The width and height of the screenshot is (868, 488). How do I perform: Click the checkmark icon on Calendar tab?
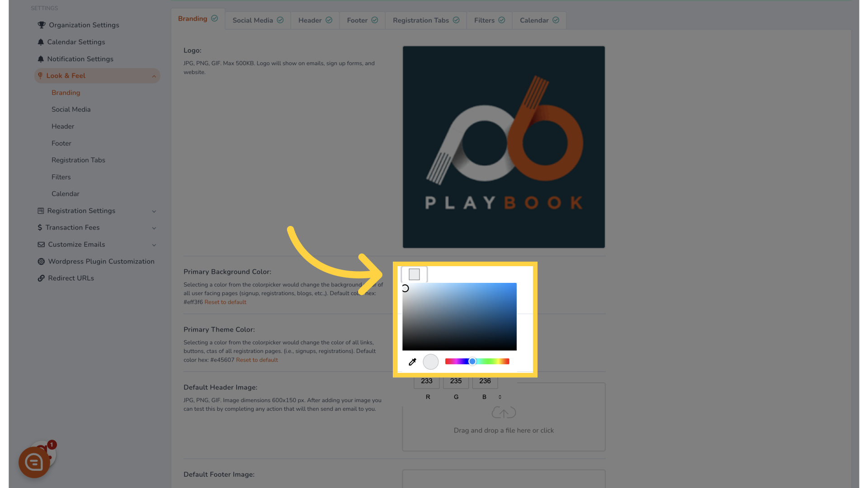(x=556, y=20)
